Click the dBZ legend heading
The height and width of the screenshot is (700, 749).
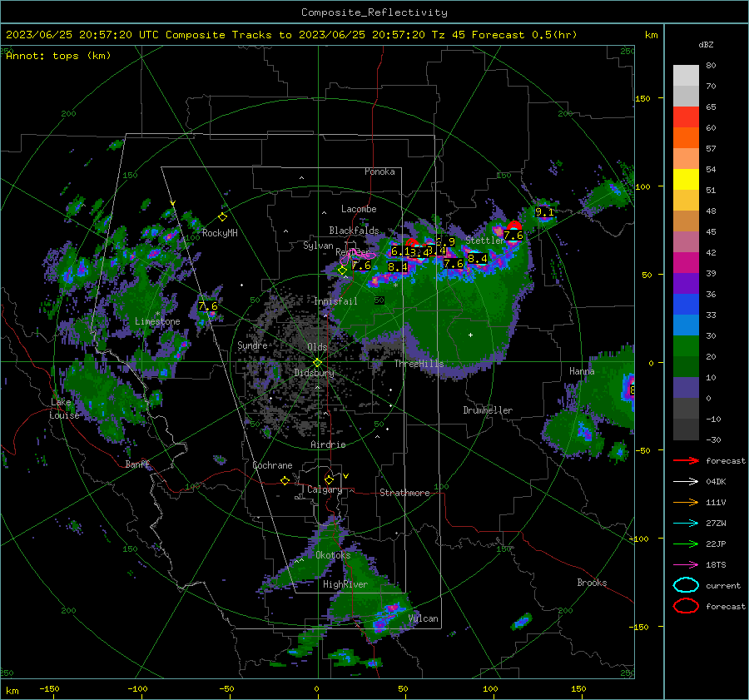706,45
